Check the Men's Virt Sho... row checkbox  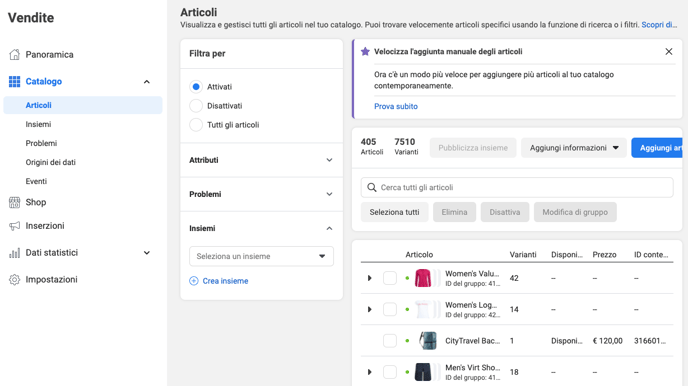390,372
